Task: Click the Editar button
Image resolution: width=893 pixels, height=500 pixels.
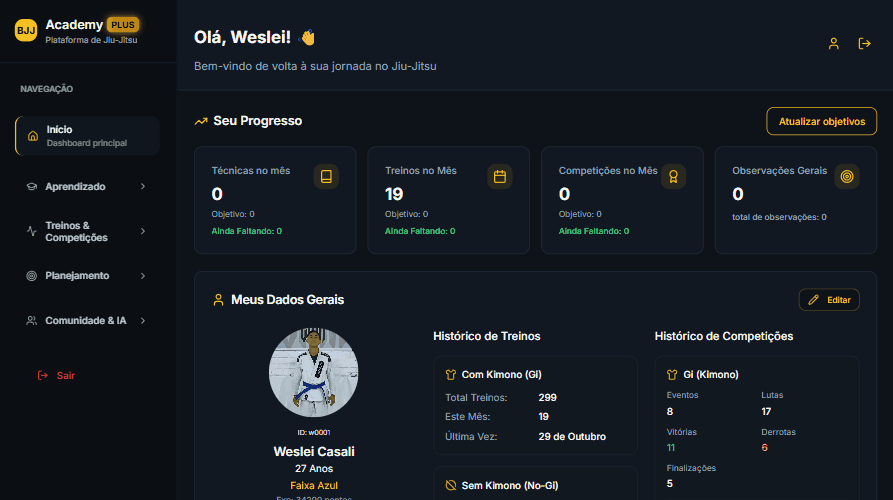Action: [829, 300]
